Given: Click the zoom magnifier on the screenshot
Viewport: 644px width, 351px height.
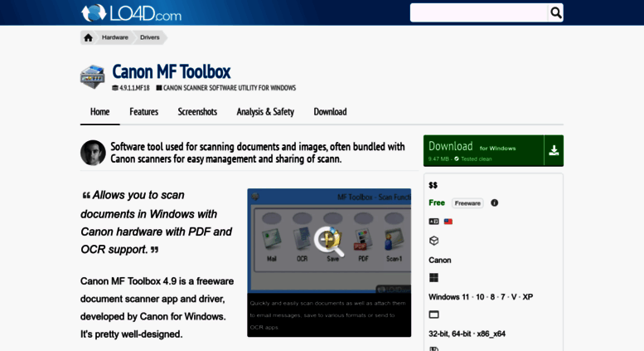Looking at the screenshot, I should (x=329, y=241).
